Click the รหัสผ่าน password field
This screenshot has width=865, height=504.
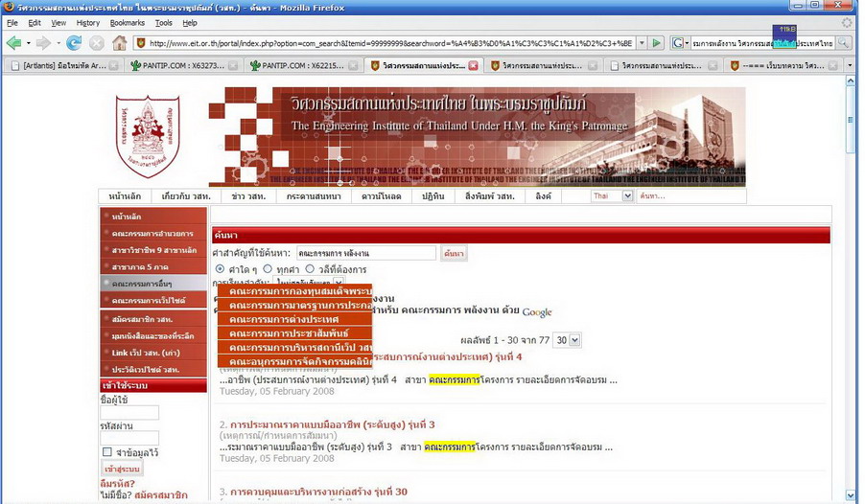pyautogui.click(x=129, y=438)
